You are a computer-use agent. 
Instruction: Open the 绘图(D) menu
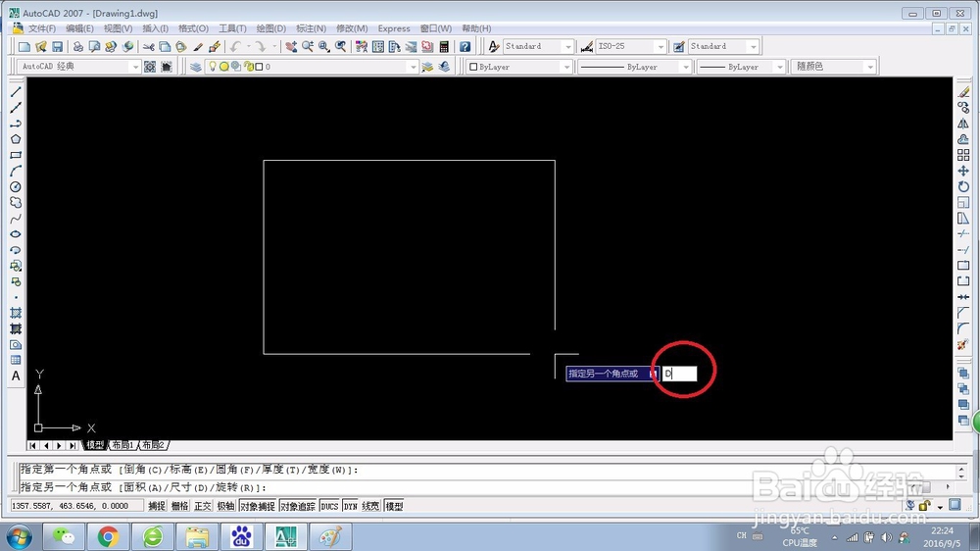tap(271, 28)
